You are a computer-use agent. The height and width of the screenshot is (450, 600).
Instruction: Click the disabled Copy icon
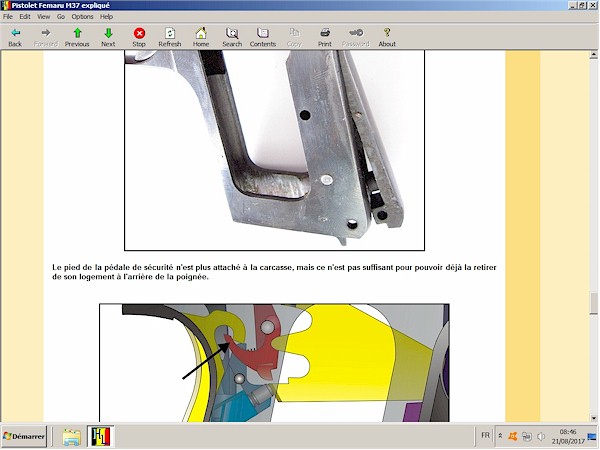pyautogui.click(x=294, y=38)
